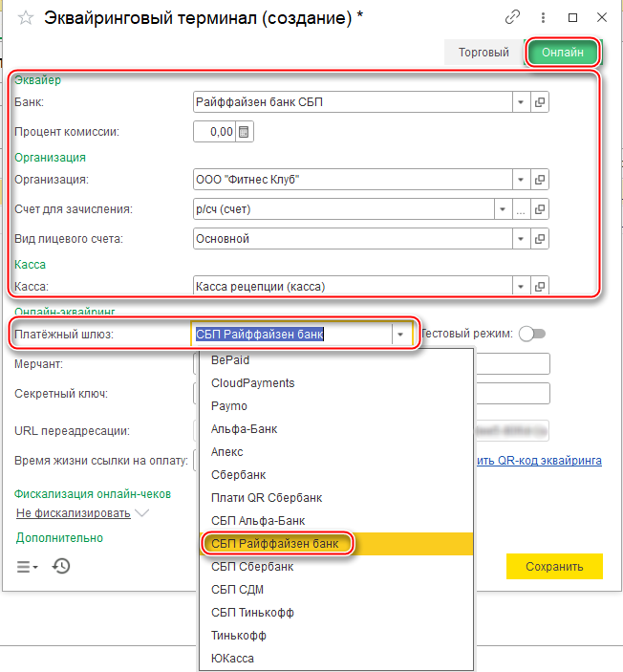
Task: Choose CloudPayments from the gateway list
Action: click(336, 383)
